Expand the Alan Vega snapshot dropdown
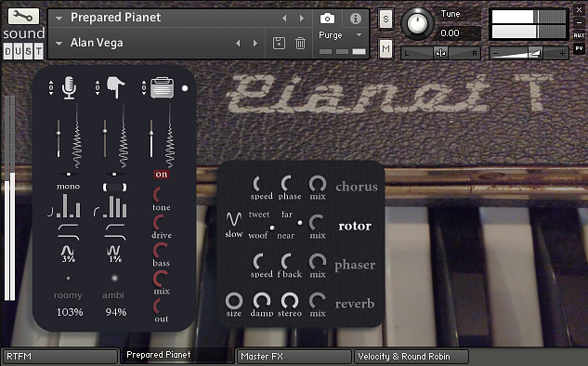 [59, 44]
